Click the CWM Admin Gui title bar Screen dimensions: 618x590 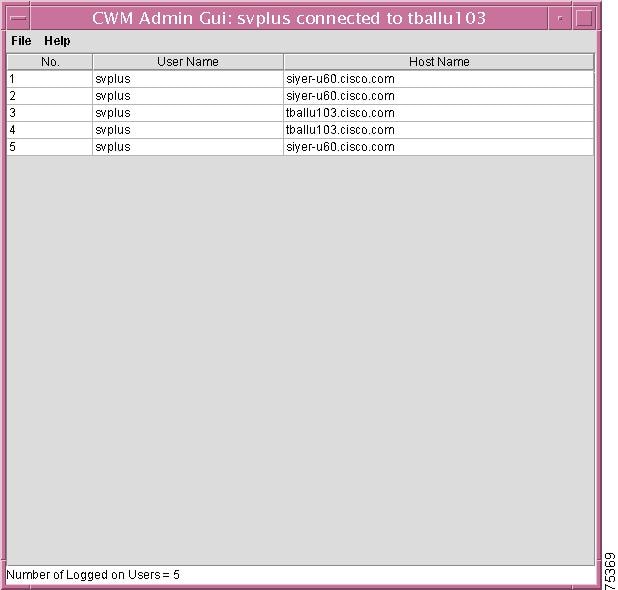coord(289,18)
